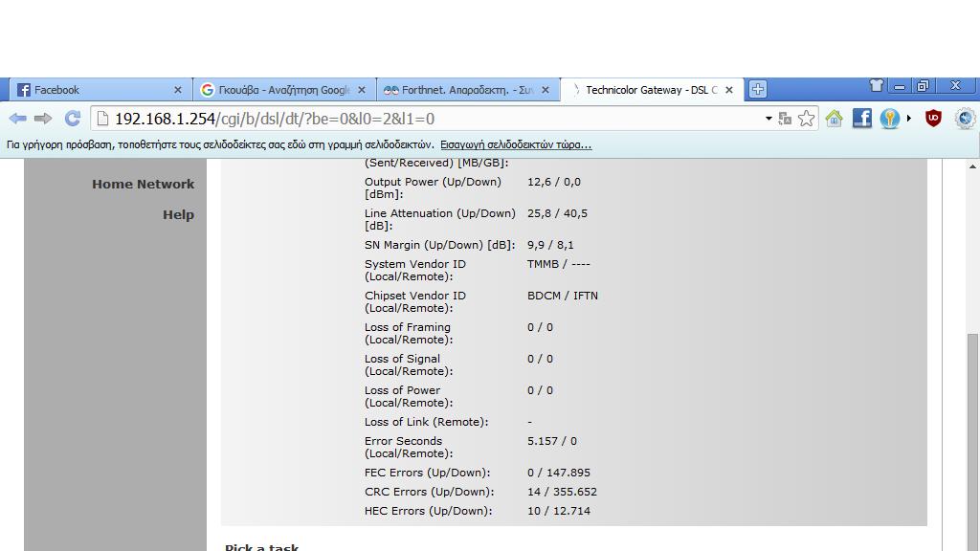This screenshot has height=551, width=980.
Task: Open the Facebook toolbar extension icon
Action: tap(862, 118)
